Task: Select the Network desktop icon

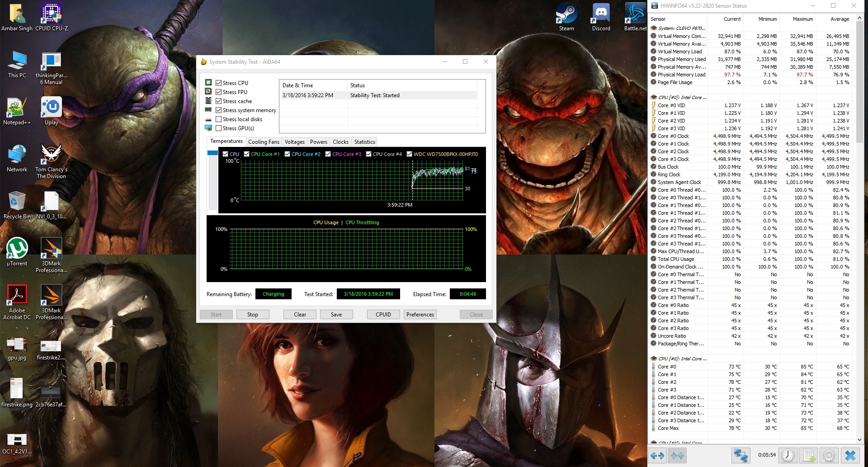Action: [17, 158]
